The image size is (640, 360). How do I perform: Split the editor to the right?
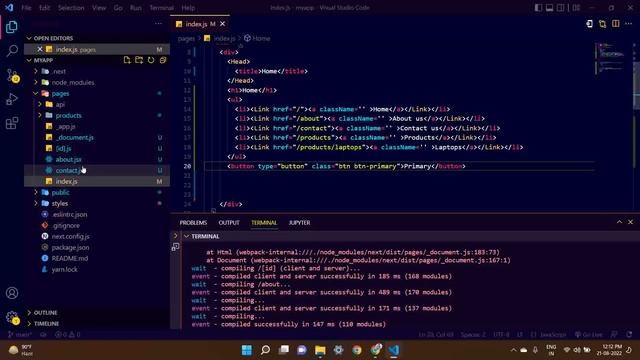[616, 24]
